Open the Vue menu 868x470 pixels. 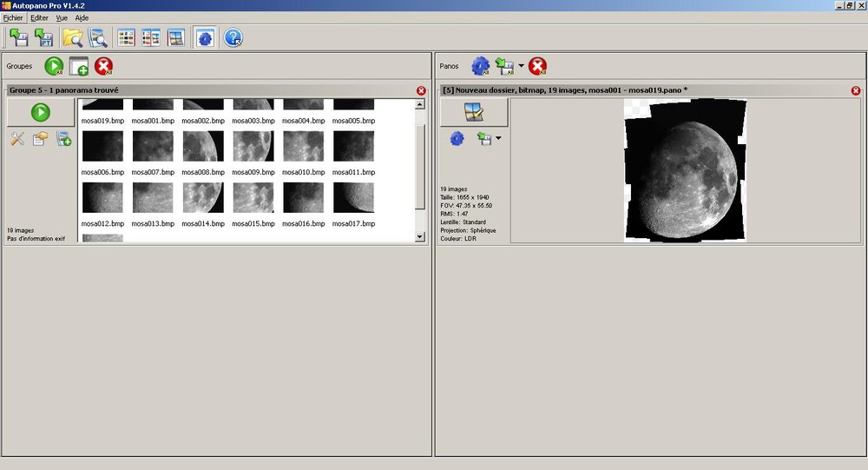click(x=62, y=17)
